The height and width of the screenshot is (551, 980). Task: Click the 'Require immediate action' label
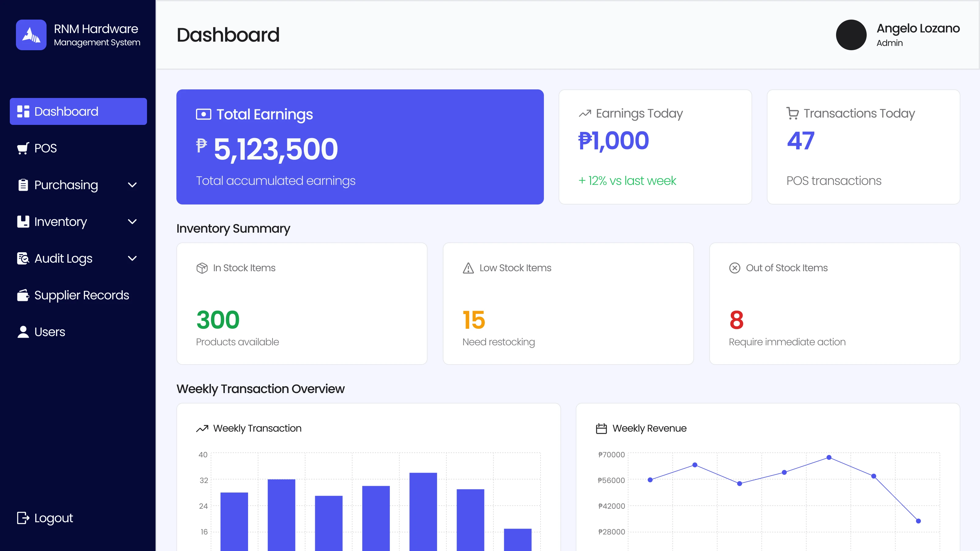[x=787, y=342]
